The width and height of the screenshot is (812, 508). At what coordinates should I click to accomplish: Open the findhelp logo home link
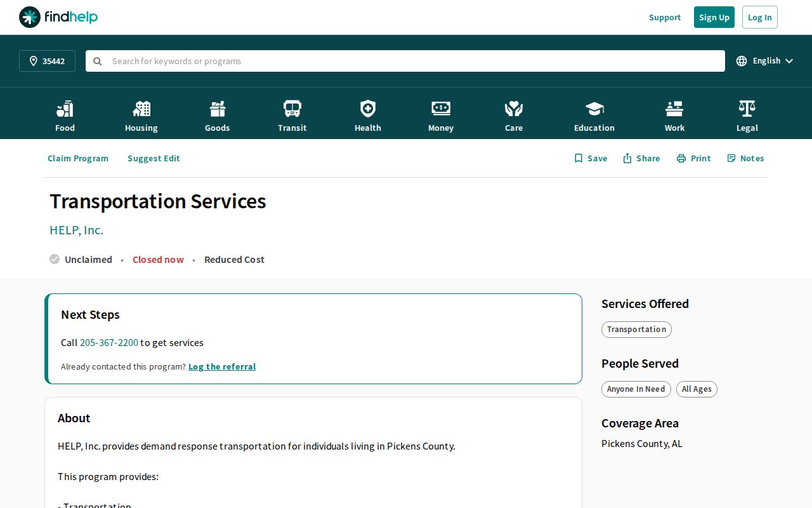coord(58,17)
